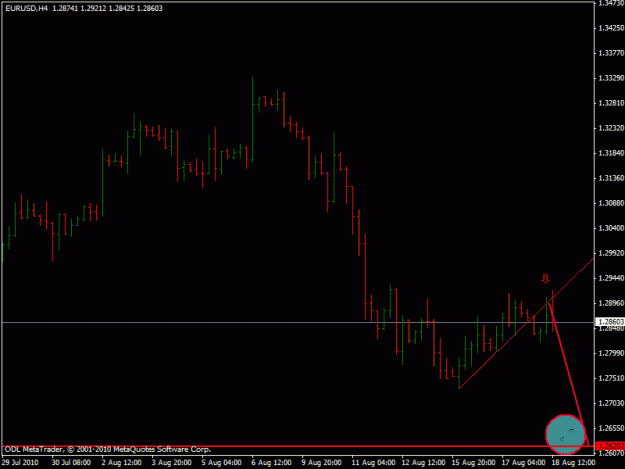
Task: Select the close value 1.28603 in the header
Action: [x=150, y=8]
